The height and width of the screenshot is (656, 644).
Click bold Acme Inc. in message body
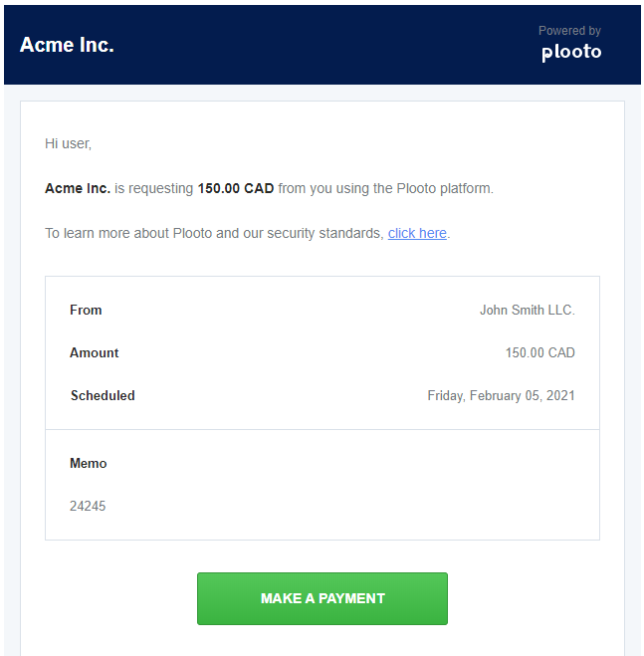tap(78, 188)
